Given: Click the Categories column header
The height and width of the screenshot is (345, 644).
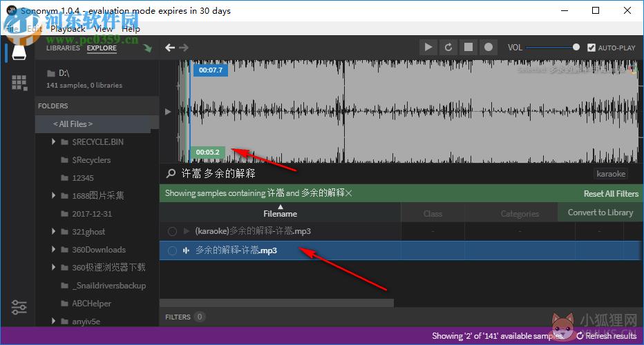Looking at the screenshot, I should [x=520, y=214].
